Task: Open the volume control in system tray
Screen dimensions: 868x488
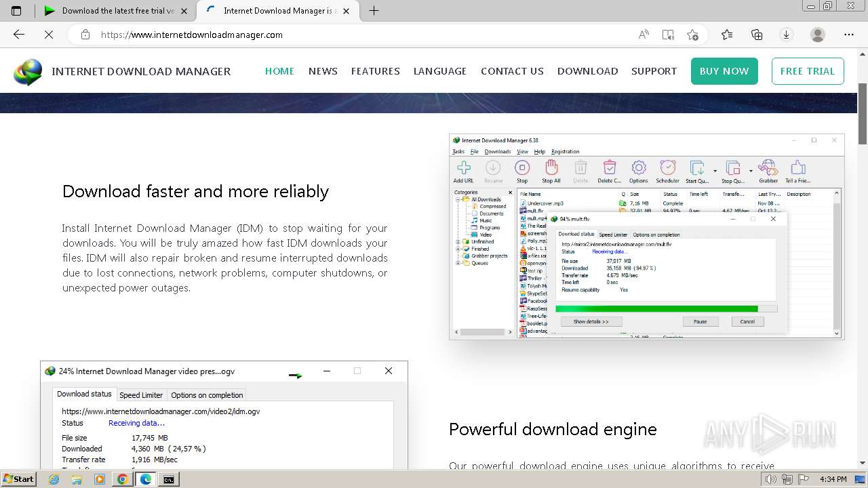Action: [771, 479]
